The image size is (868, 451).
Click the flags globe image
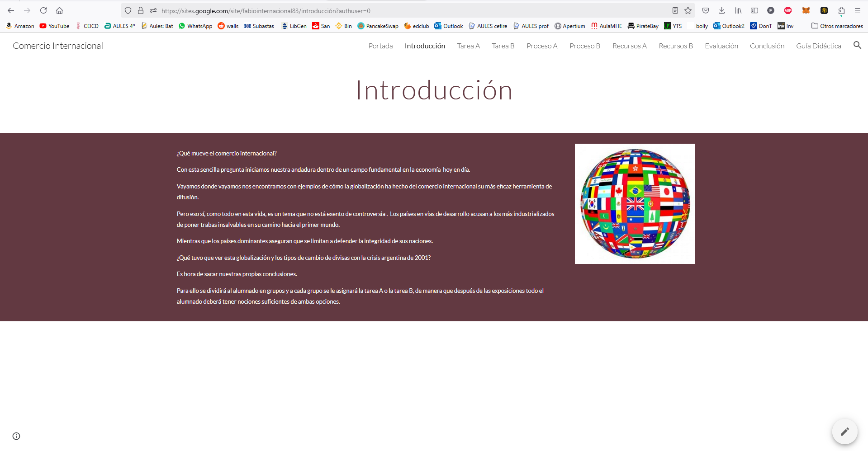635,204
